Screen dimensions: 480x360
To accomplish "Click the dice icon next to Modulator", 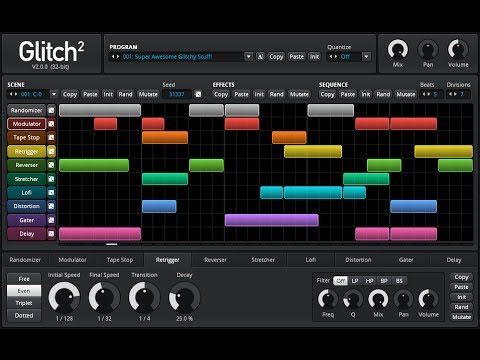I will coord(51,124).
